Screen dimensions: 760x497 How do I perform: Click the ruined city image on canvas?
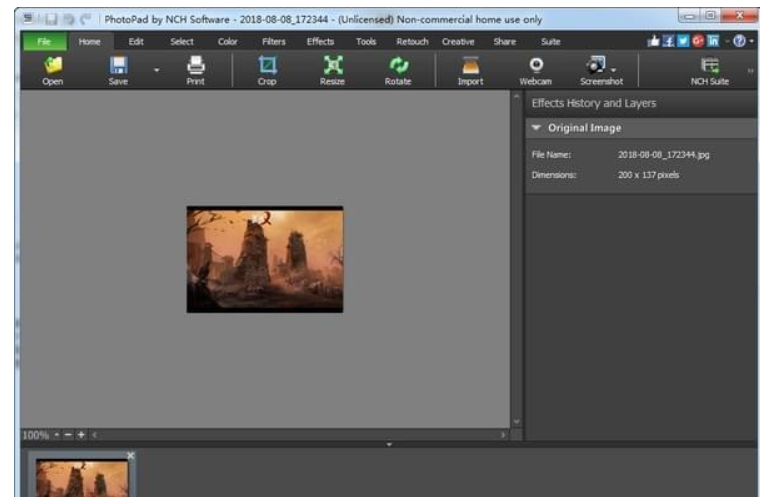265,259
